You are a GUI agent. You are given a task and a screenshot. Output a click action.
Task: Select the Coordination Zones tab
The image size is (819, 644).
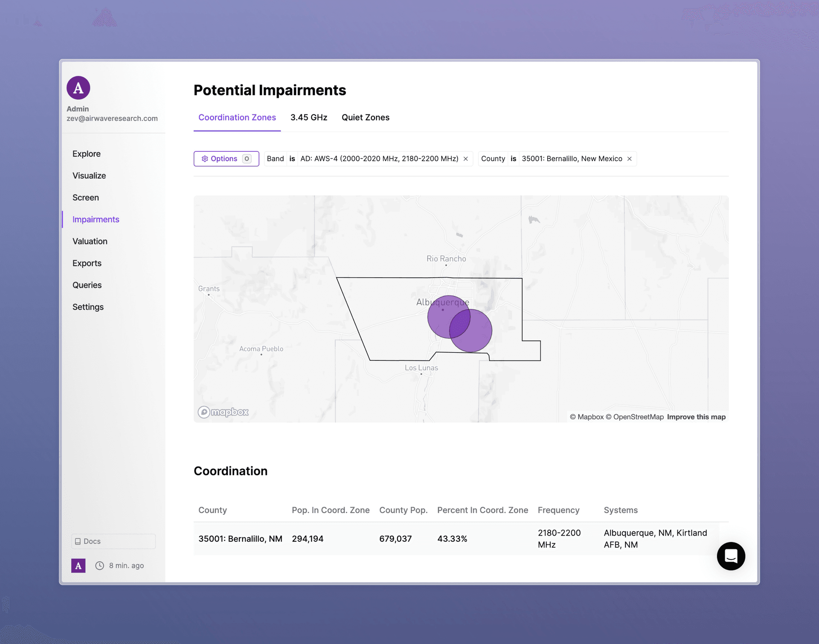coord(237,117)
